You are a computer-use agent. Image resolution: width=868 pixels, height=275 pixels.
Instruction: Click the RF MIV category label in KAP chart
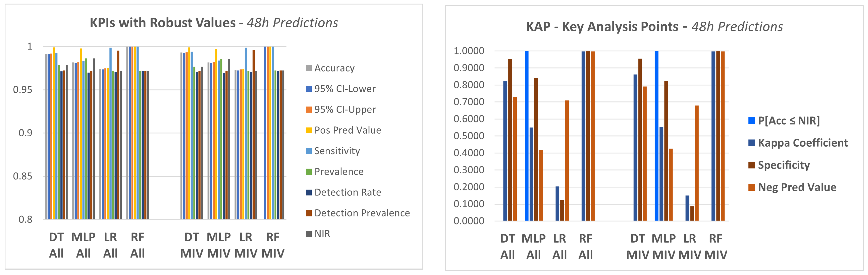coord(716,247)
